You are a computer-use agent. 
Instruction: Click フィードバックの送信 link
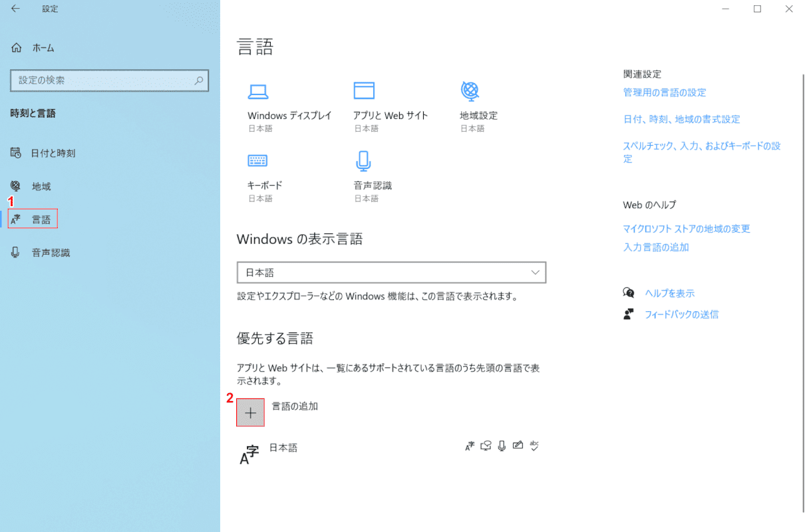(681, 314)
